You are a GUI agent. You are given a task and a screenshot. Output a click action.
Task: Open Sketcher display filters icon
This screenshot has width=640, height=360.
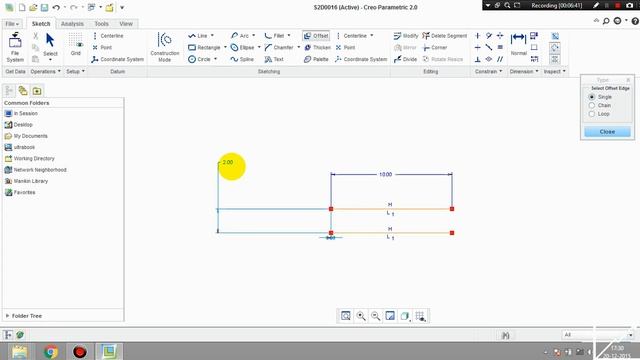(420, 316)
